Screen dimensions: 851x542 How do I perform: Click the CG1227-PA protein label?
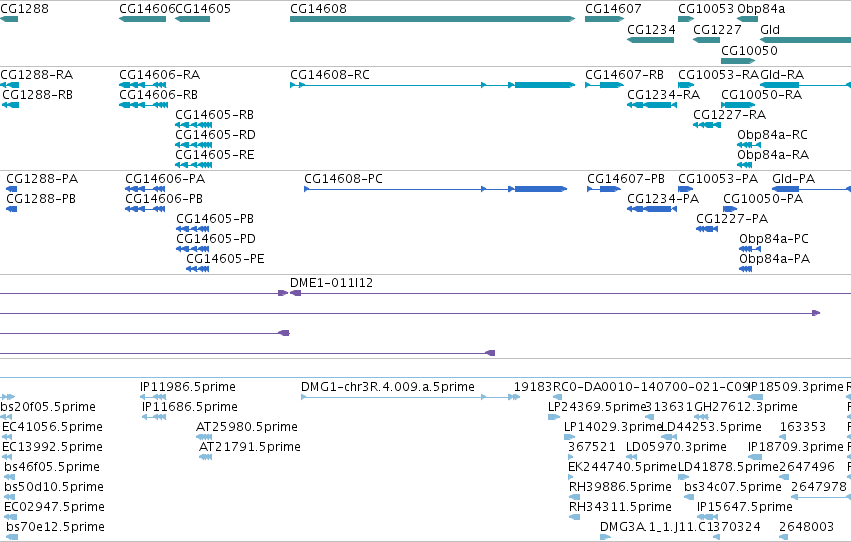(732, 219)
